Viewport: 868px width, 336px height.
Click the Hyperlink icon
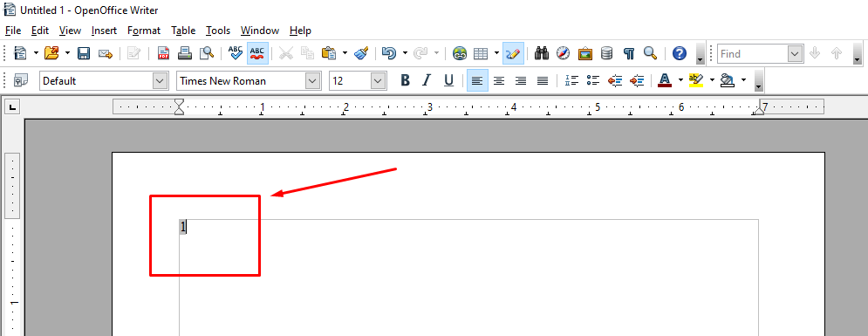[x=460, y=53]
